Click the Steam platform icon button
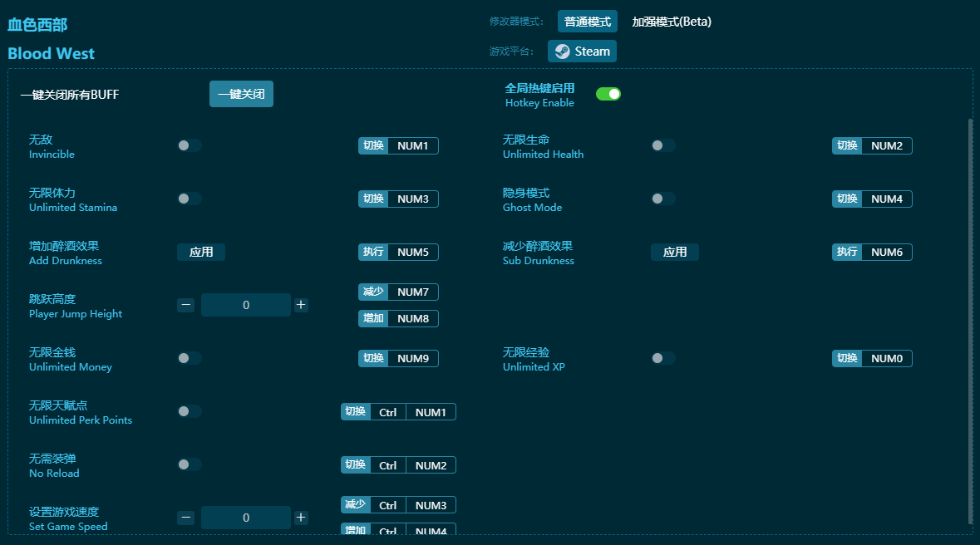Viewport: 980px width, 545px height. 582,52
